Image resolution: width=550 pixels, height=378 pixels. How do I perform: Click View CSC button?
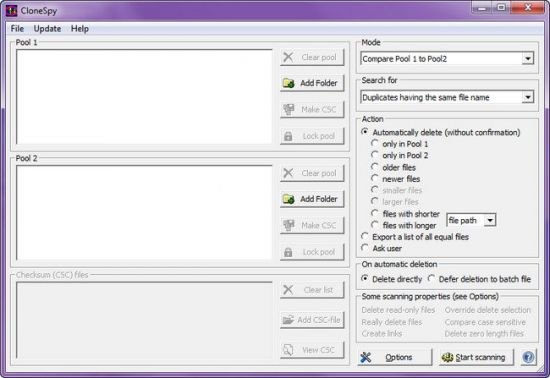[x=312, y=350]
